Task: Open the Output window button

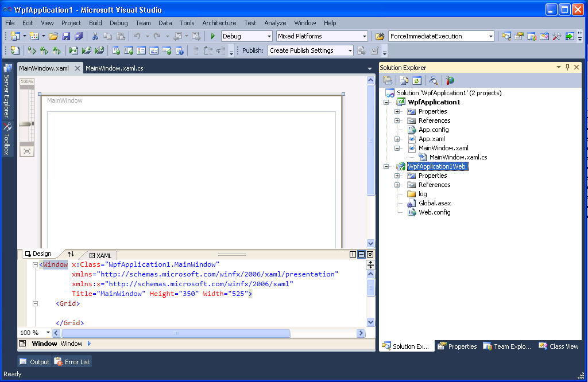Action: tap(34, 362)
